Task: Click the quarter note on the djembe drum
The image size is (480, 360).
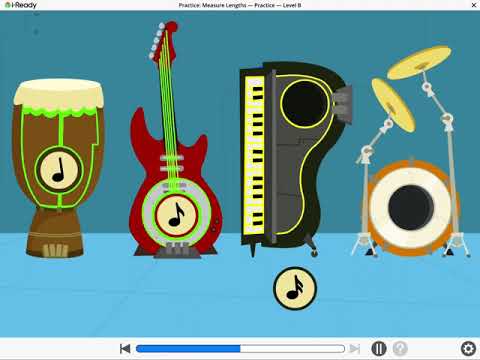Action: tap(59, 170)
